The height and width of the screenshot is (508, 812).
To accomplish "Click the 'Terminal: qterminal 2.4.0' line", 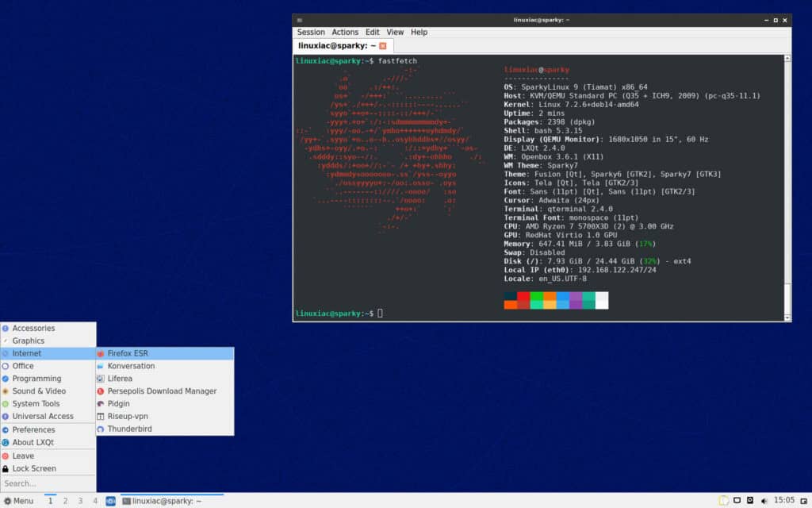I will (558, 209).
